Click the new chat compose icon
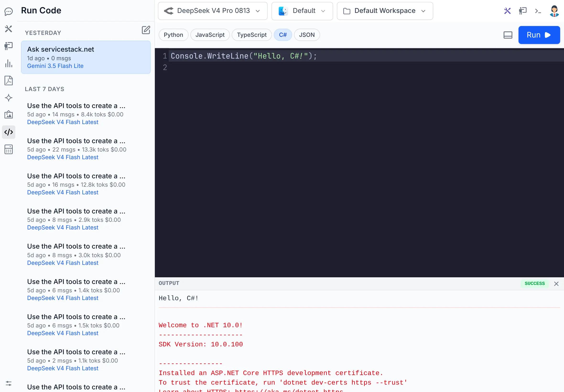The height and width of the screenshot is (392, 564). click(146, 30)
